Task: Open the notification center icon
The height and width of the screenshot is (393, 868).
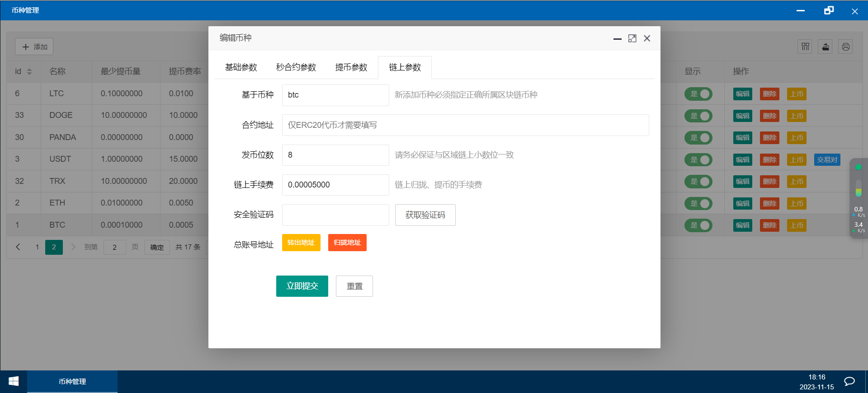Action: [x=849, y=381]
